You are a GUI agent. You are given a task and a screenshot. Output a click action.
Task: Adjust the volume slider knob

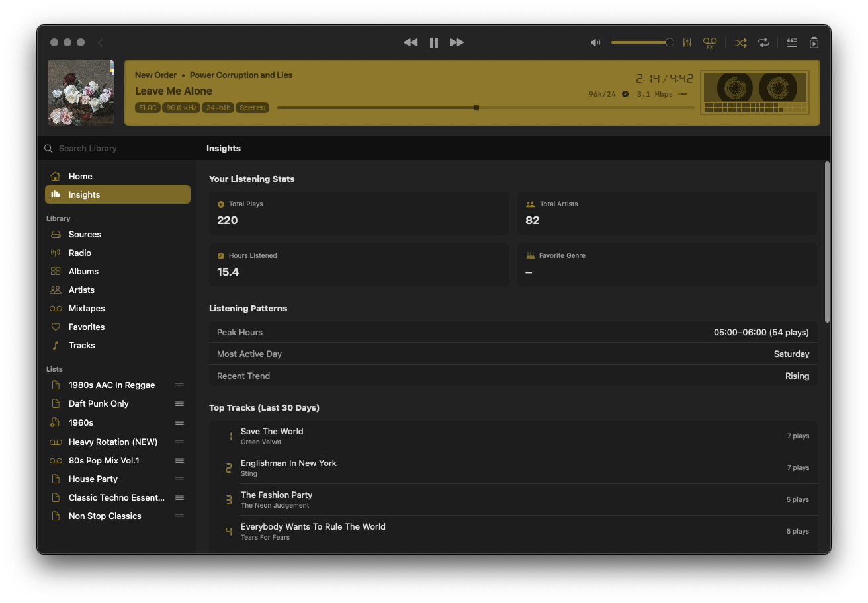pyautogui.click(x=669, y=42)
